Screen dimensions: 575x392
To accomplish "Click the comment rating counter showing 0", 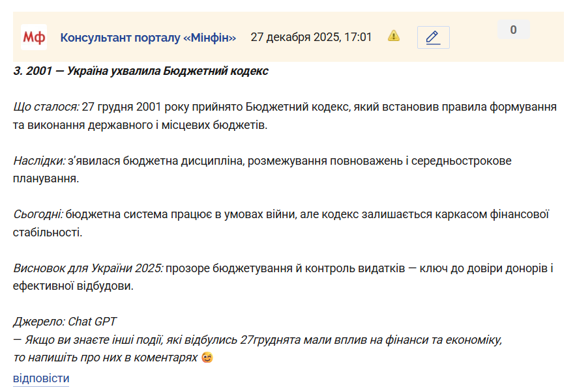I will point(513,30).
